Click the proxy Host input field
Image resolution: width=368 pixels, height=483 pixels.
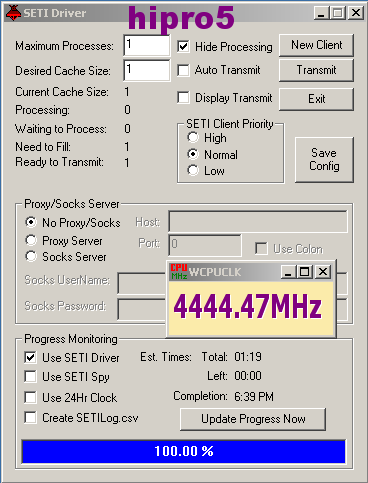258,221
